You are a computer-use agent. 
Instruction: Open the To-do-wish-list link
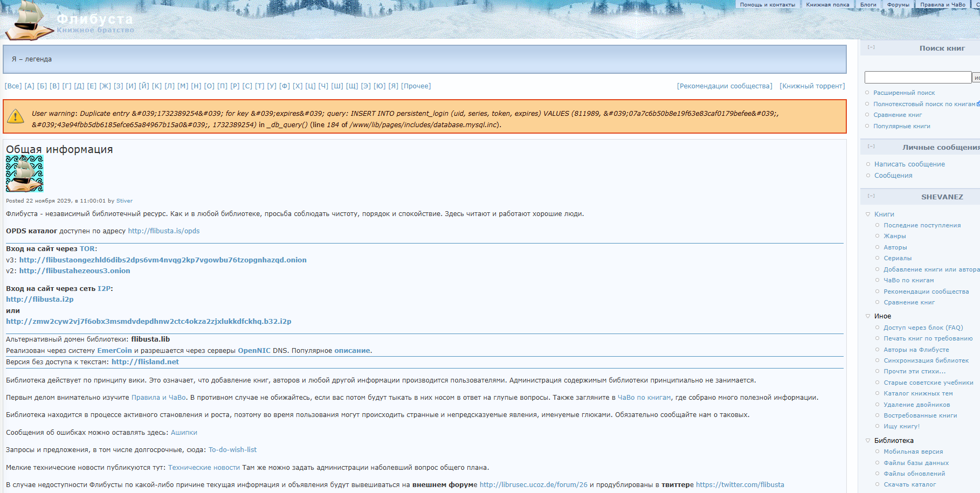(x=232, y=450)
